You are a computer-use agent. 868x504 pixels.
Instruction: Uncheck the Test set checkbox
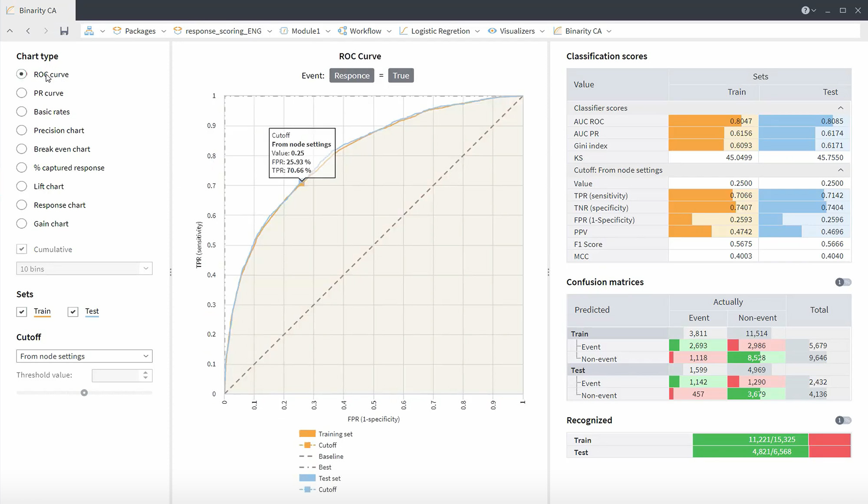click(x=73, y=311)
